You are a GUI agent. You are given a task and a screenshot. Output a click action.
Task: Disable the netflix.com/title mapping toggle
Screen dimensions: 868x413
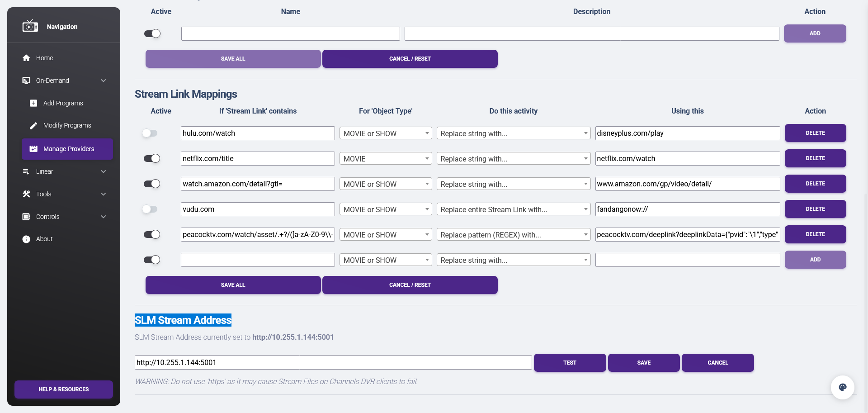pyautogui.click(x=152, y=158)
